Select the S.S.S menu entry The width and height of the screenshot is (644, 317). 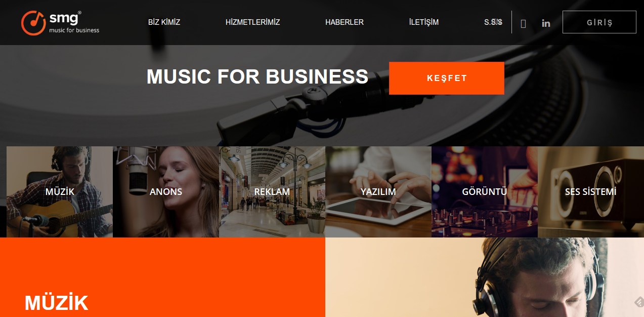coord(493,22)
